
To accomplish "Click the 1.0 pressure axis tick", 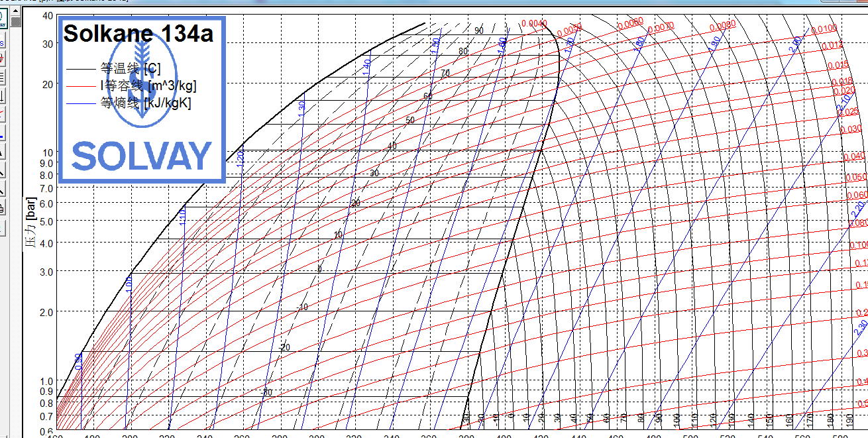I will click(46, 381).
